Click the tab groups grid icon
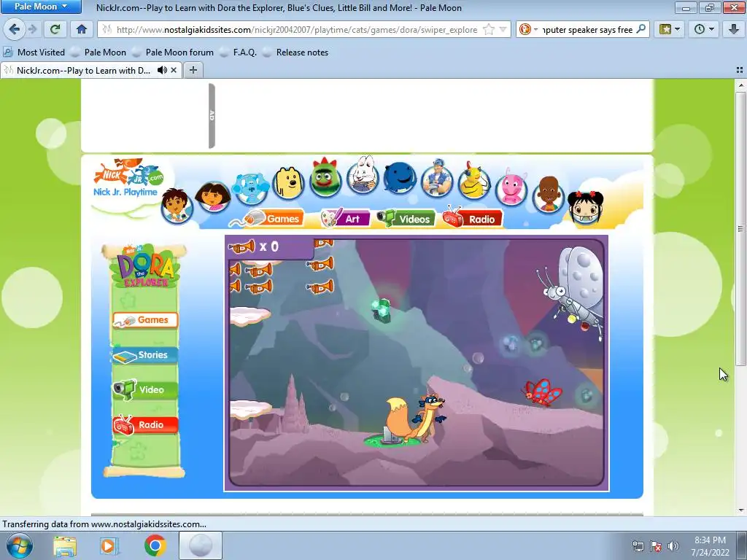The width and height of the screenshot is (747, 560). click(x=740, y=70)
